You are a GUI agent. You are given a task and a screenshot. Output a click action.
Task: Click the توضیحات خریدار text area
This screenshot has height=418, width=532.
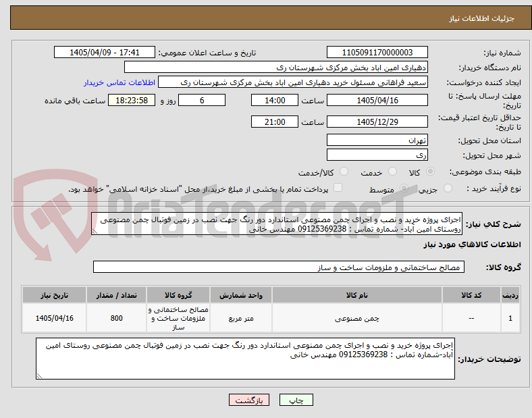(245, 359)
